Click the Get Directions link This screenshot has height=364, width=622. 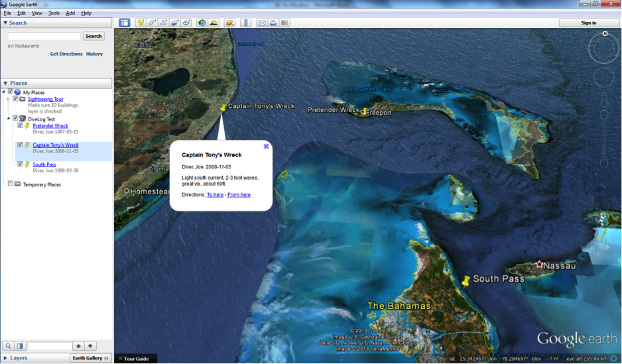(x=66, y=54)
